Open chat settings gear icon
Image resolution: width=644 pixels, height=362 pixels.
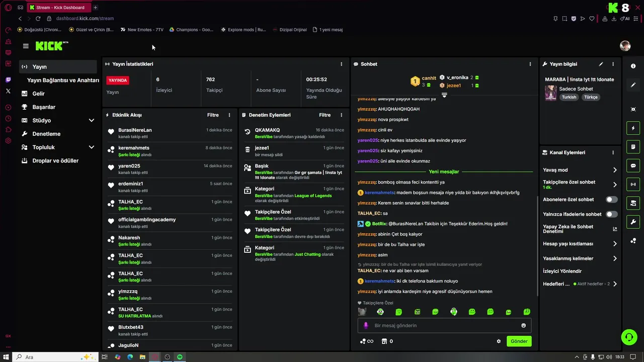(x=499, y=341)
